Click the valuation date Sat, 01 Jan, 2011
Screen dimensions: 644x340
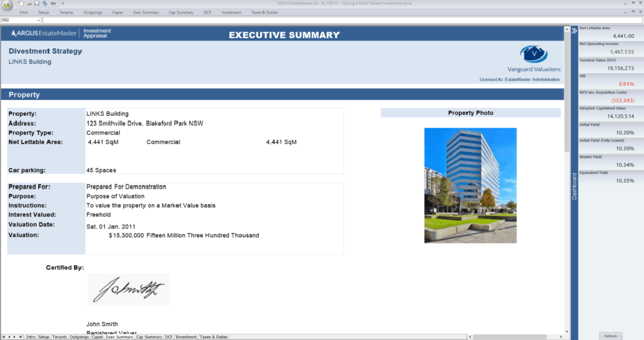[x=111, y=226]
